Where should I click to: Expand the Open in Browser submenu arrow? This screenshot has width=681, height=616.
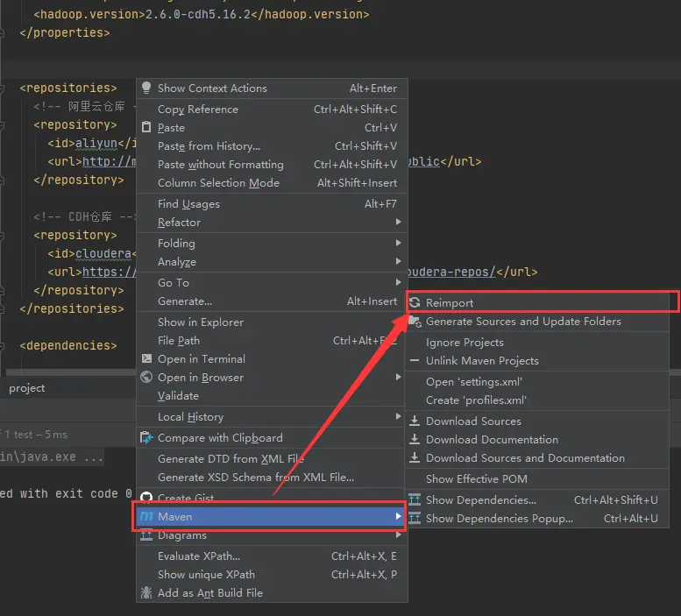(x=398, y=377)
